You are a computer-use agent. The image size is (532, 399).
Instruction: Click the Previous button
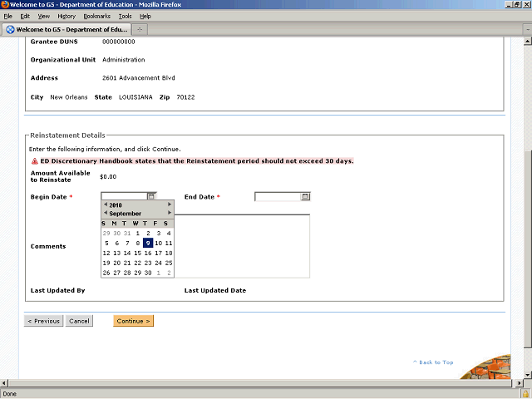pyautogui.click(x=43, y=321)
